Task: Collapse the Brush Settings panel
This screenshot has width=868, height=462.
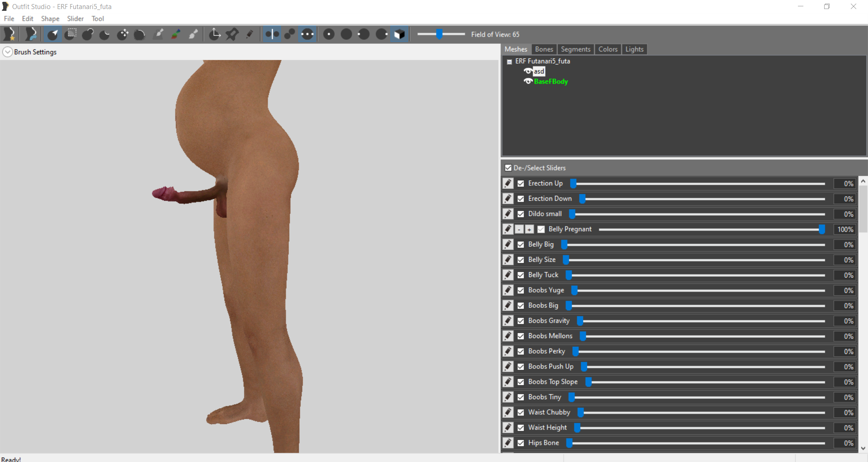Action: tap(7, 52)
